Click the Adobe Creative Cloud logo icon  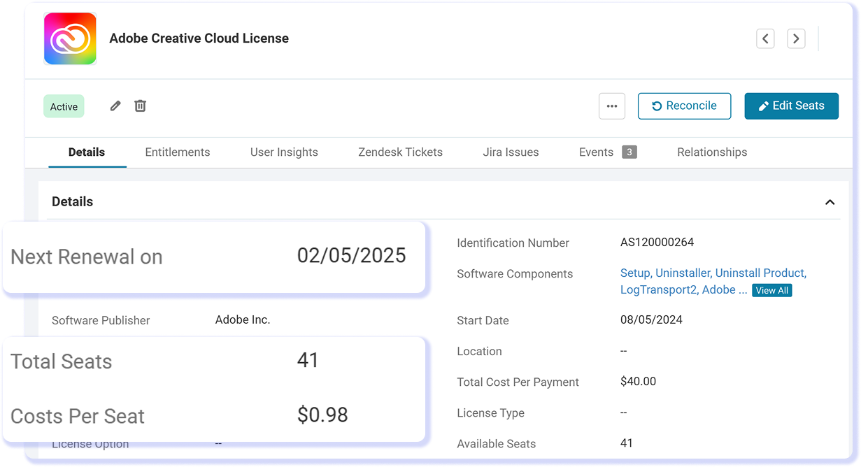pos(70,38)
